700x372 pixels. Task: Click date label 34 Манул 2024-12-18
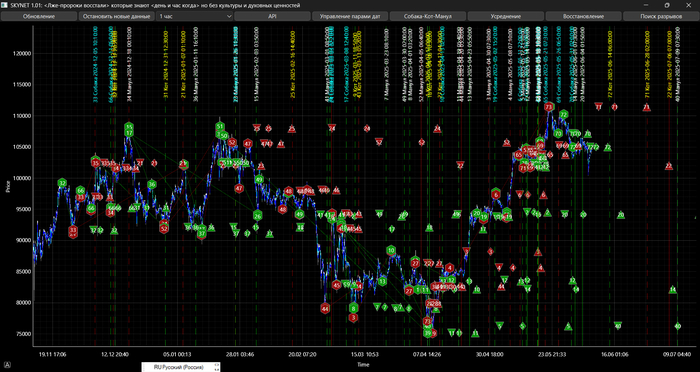[x=129, y=64]
